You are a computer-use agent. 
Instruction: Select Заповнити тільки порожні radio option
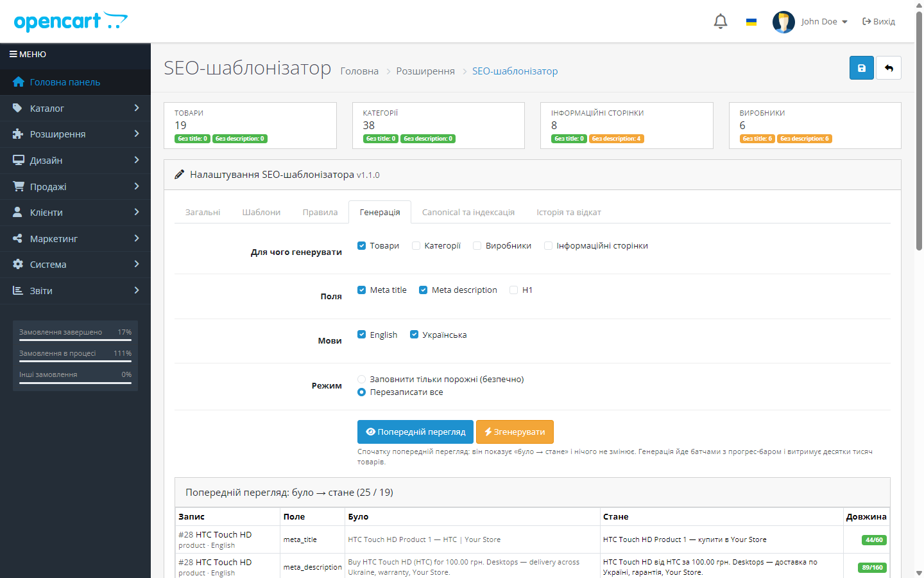[x=362, y=380]
